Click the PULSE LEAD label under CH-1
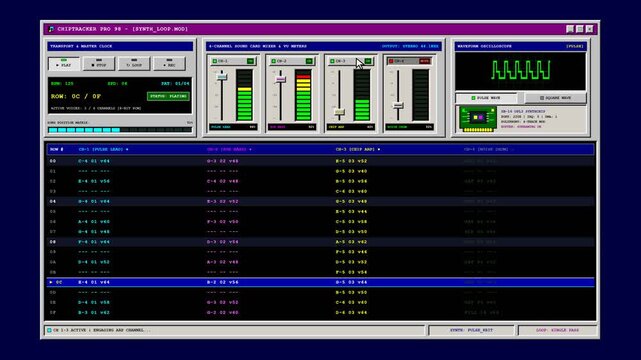The image size is (641, 360). point(221,127)
